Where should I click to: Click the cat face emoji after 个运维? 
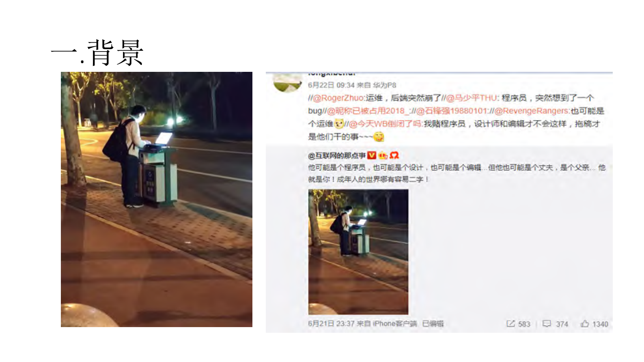339,123
